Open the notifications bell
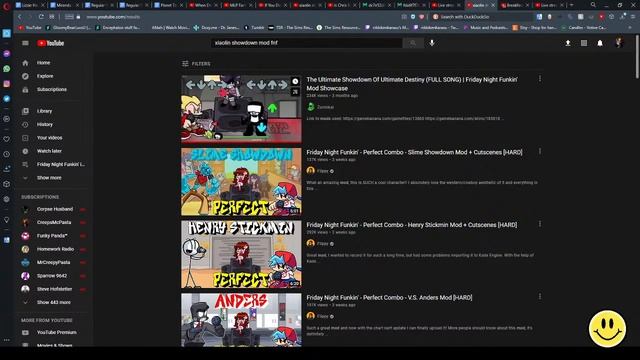Image resolution: width=640 pixels, height=360 pixels. [x=600, y=43]
